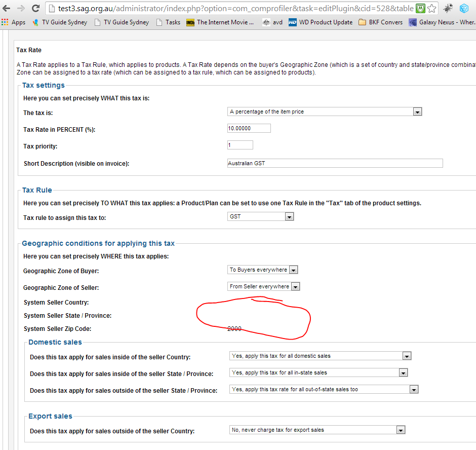The image size is (476, 450).
Task: Click the Tax Rate in PERCENT field
Action: click(x=249, y=128)
